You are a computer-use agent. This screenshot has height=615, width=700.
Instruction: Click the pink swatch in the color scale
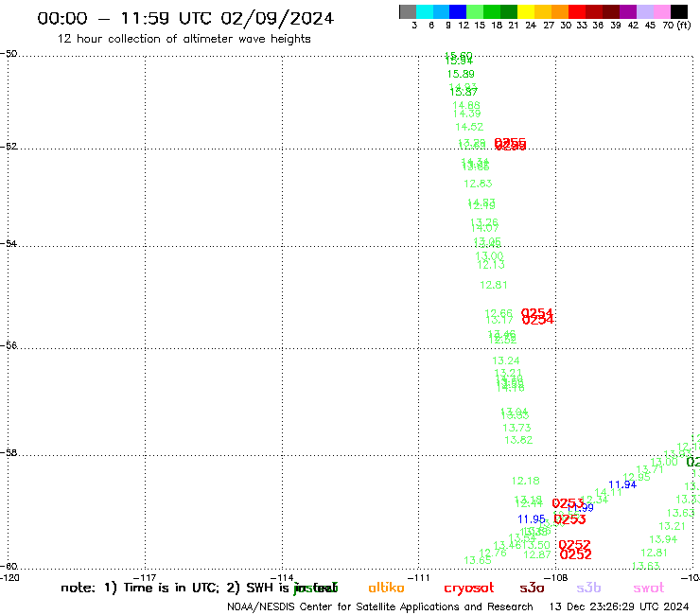click(661, 11)
